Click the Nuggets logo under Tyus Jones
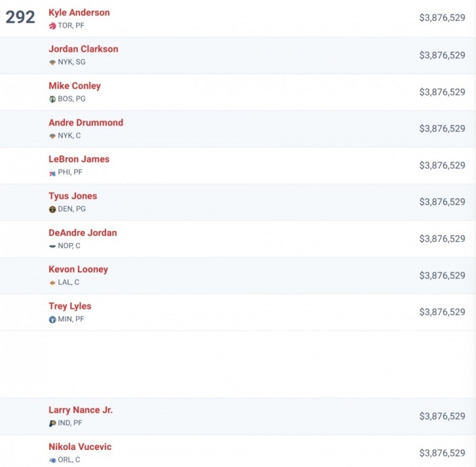Screen dimensions: 476x467 [x=53, y=209]
